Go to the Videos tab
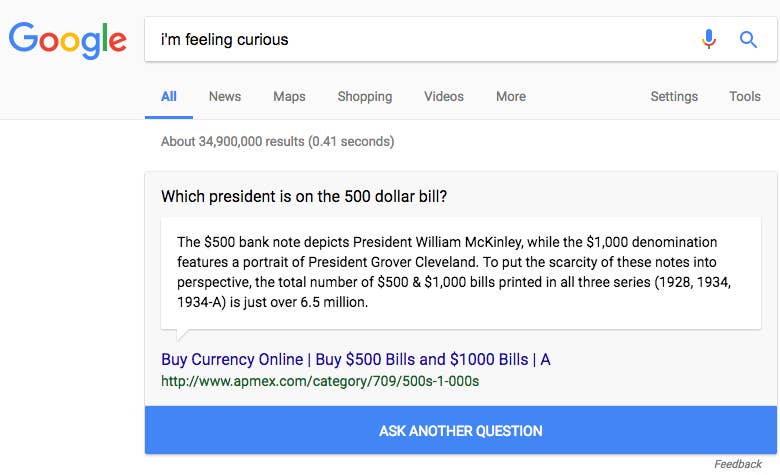The width and height of the screenshot is (780, 475). click(x=444, y=97)
